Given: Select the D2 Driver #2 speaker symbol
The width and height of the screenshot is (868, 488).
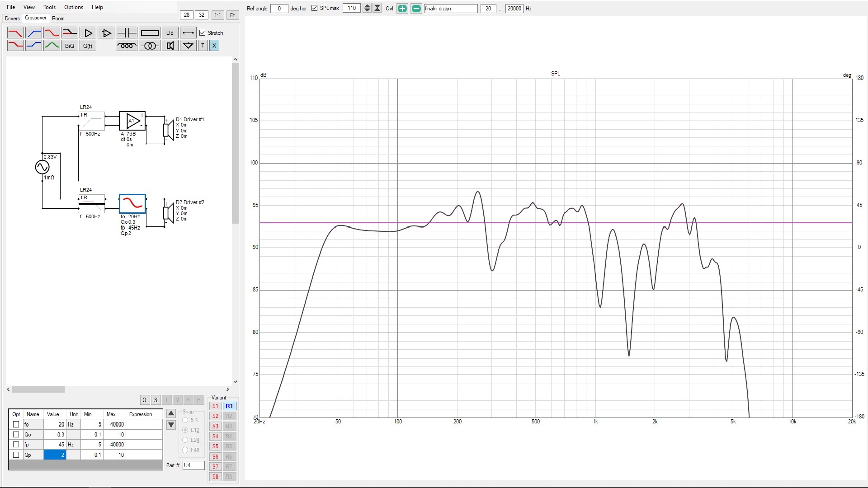Looking at the screenshot, I should point(168,213).
